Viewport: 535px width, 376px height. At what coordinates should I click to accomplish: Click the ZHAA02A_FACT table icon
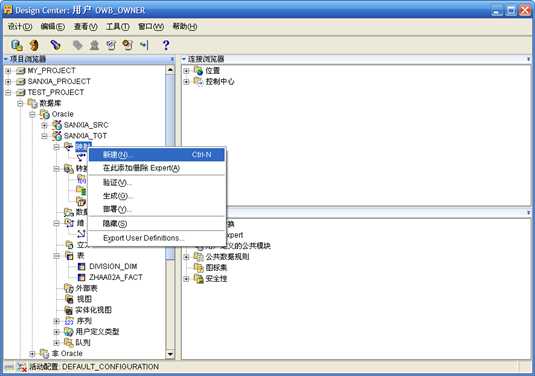point(82,277)
